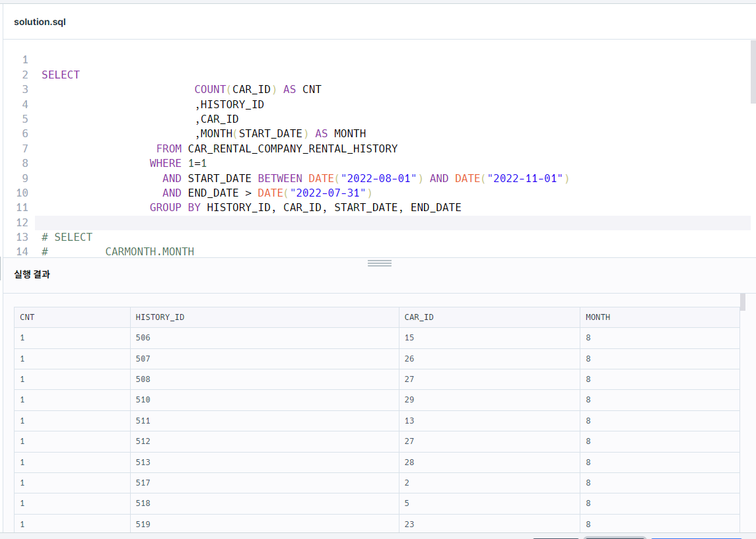Click line number 9 in the gutter
Image resolution: width=756 pixels, height=539 pixels.
pos(25,178)
